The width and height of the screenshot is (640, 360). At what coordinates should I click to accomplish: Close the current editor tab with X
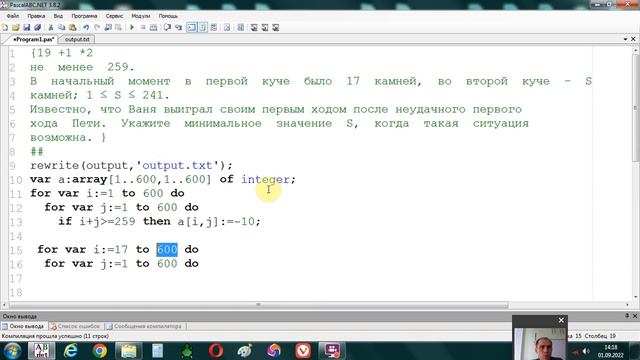(633, 39)
